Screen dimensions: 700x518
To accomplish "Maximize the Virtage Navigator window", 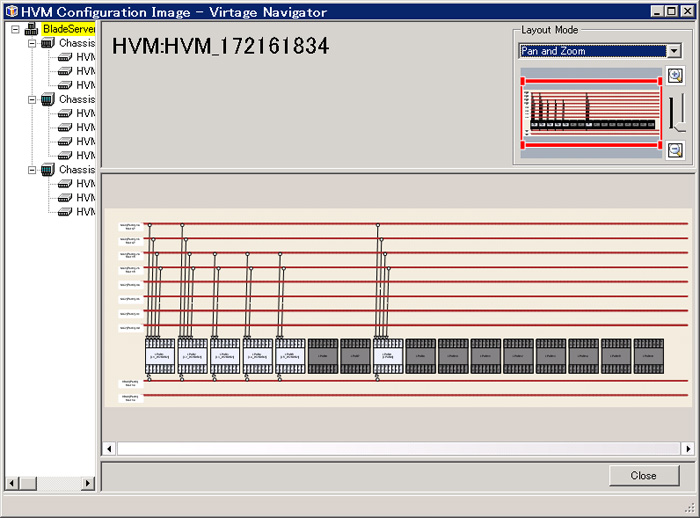I will pyautogui.click(x=671, y=11).
